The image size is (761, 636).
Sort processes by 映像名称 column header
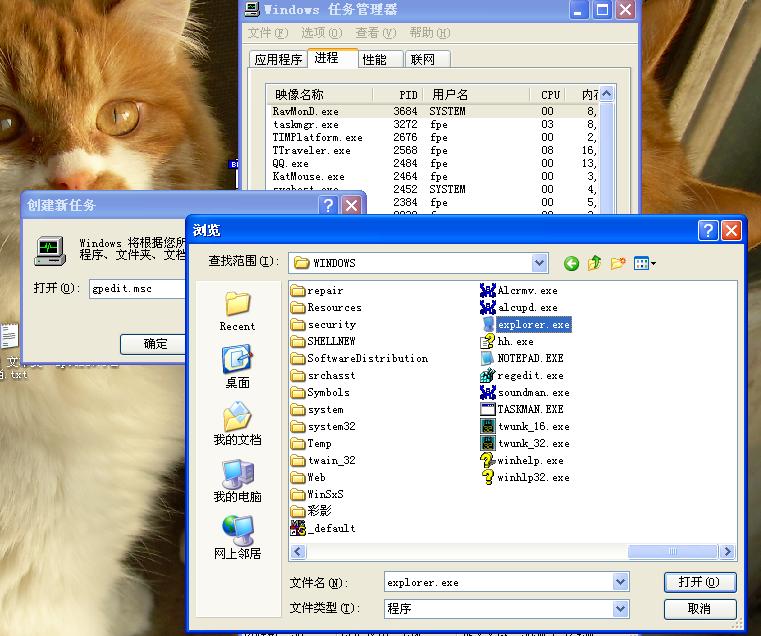click(319, 94)
